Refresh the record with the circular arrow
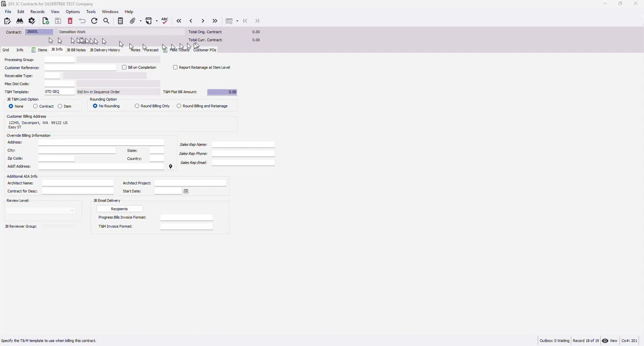Image resolution: width=644 pixels, height=346 pixels. click(x=94, y=21)
